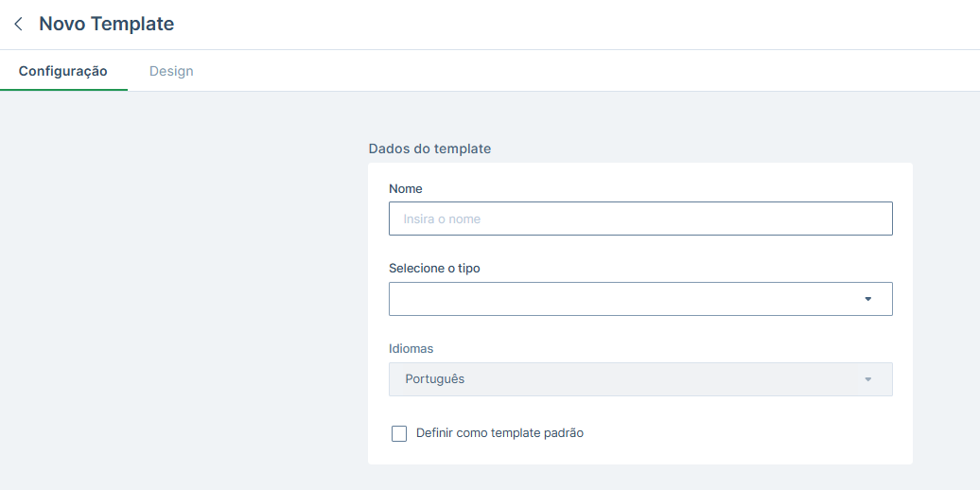Open the Idiomas dropdown showing Português
Viewport: 980px width, 490px height.
pyautogui.click(x=640, y=379)
